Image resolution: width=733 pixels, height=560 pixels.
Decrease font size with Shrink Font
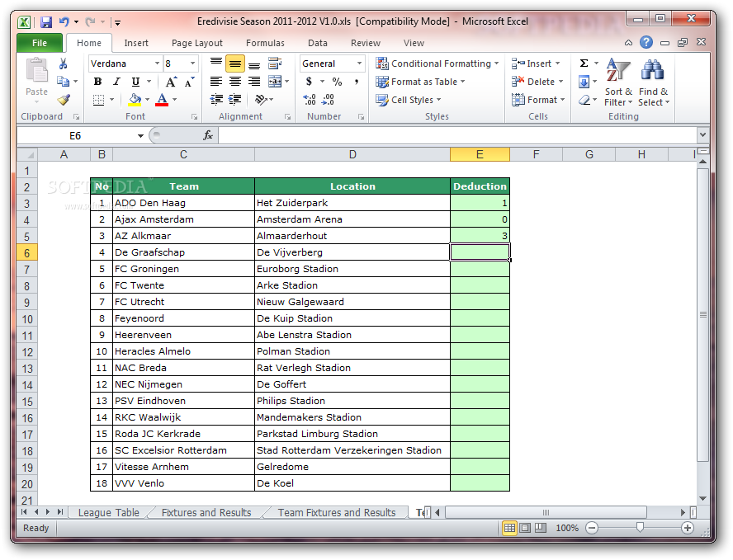tap(189, 82)
